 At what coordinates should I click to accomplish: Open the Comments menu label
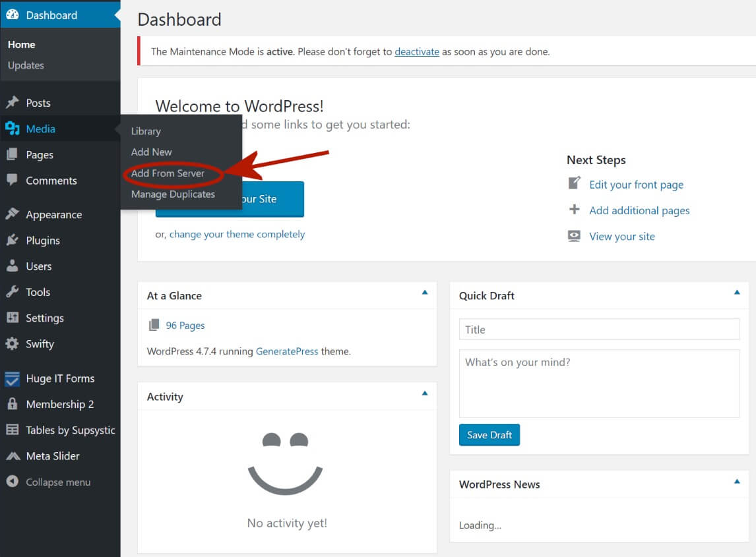pos(51,181)
